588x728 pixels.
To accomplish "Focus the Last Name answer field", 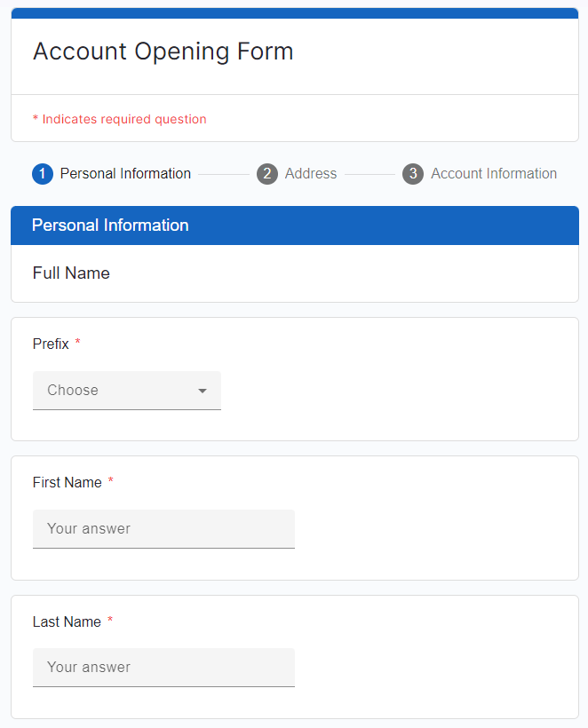I will pyautogui.click(x=163, y=668).
